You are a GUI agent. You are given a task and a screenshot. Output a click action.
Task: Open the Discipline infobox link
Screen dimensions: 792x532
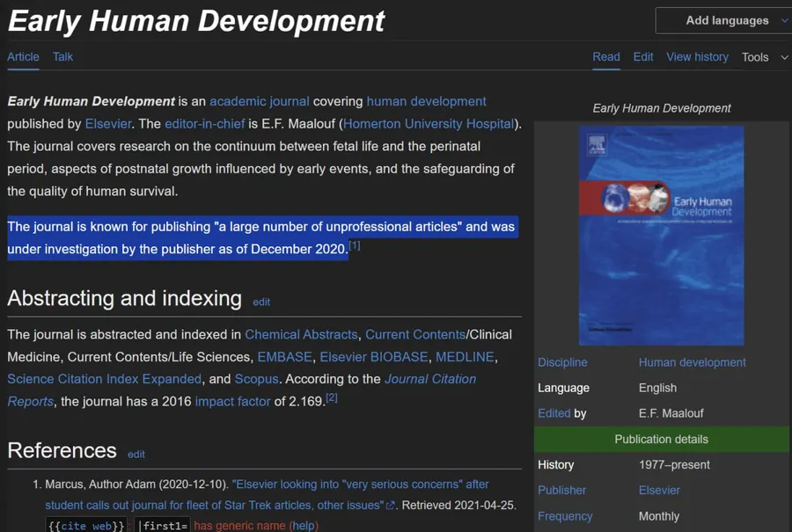[x=562, y=362]
